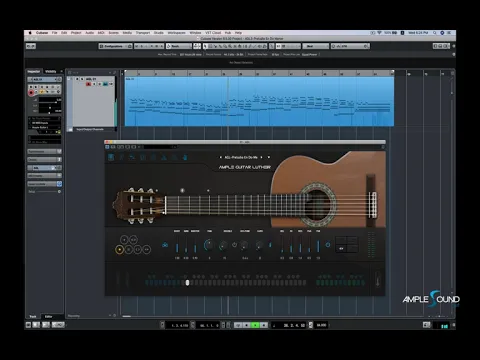Viewport: 480px width, 360px height.
Task: Click the link icon beside the Ample Guitar sliders
Action: pyautogui.click(x=165, y=245)
